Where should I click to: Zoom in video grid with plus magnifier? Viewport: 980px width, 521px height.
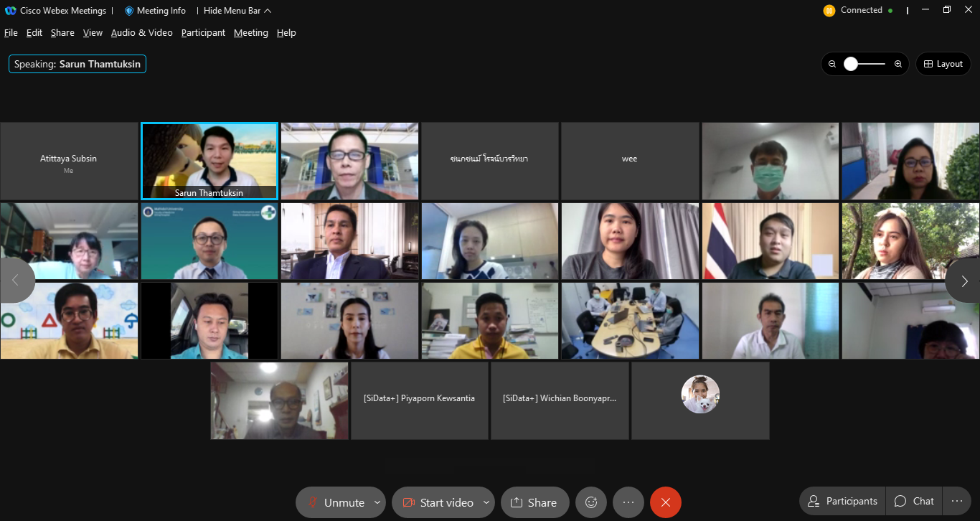pos(898,64)
